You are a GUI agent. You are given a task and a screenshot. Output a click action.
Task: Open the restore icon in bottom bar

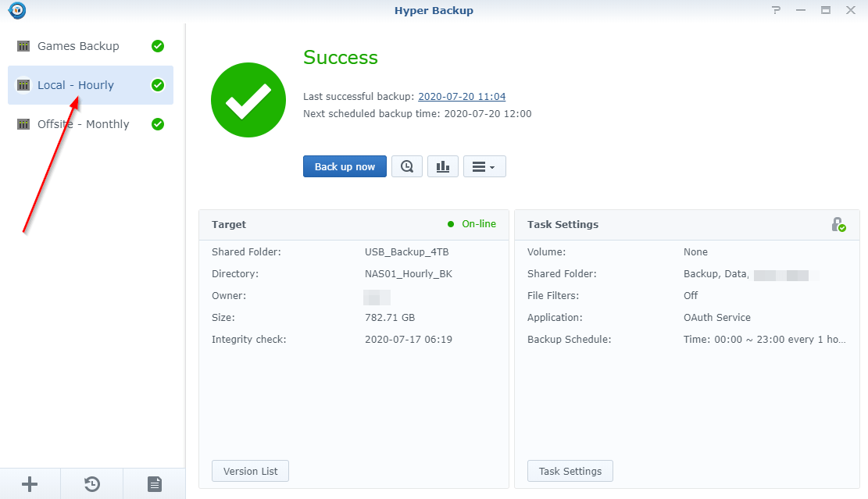[92, 484]
